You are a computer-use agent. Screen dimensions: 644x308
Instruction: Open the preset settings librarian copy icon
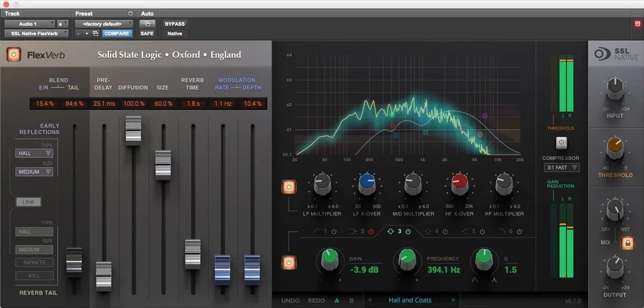coord(96,33)
